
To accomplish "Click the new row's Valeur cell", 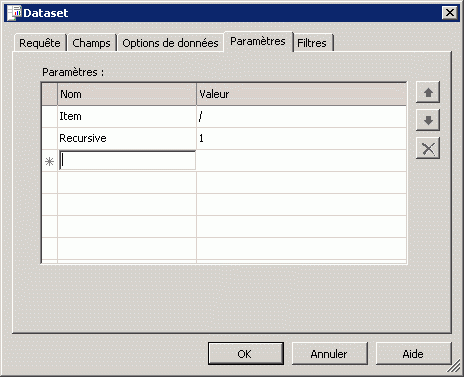I will (301, 161).
